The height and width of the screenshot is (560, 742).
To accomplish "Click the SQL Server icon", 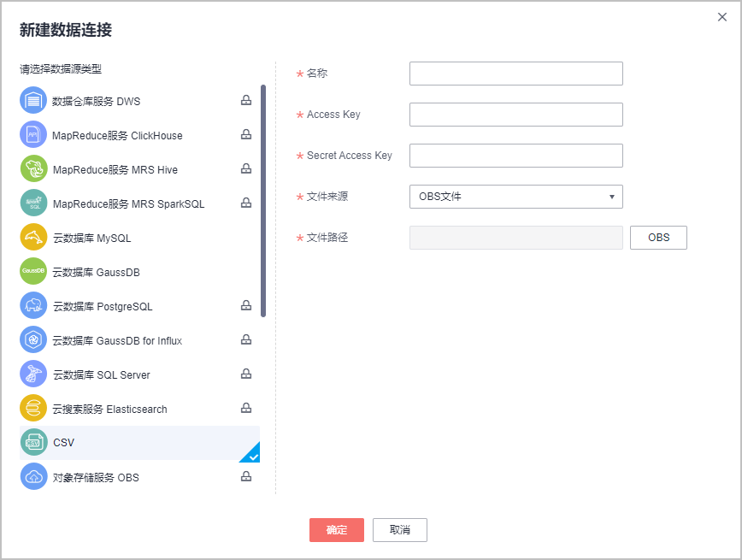I will (x=33, y=374).
